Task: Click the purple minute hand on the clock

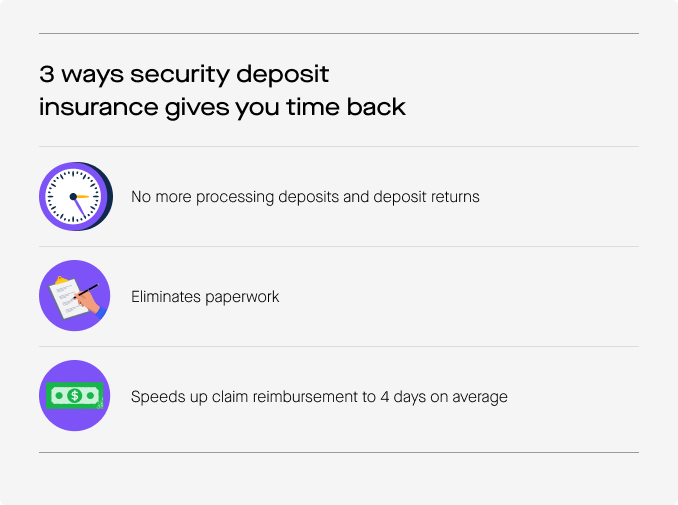Action: pyautogui.click(x=80, y=208)
